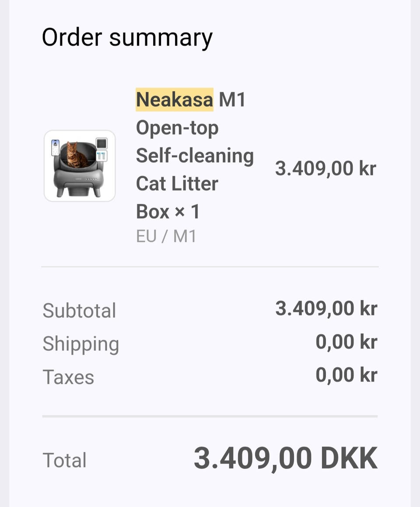Viewport: 420px width, 507px height.
Task: Tap the Taxes label
Action: click(68, 377)
